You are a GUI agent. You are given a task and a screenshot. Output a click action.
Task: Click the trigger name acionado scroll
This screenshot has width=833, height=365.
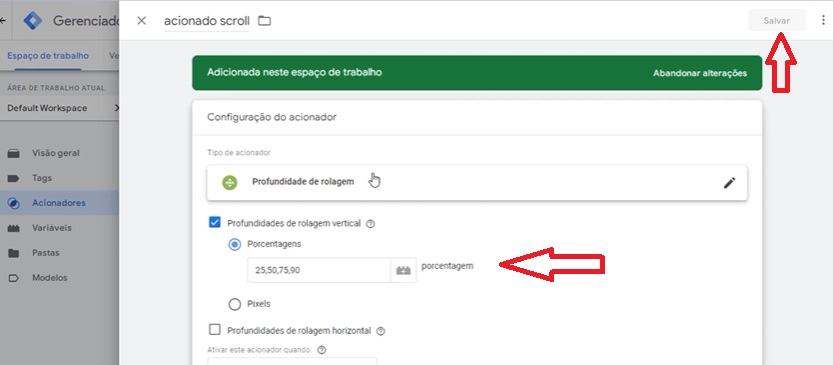tap(207, 21)
